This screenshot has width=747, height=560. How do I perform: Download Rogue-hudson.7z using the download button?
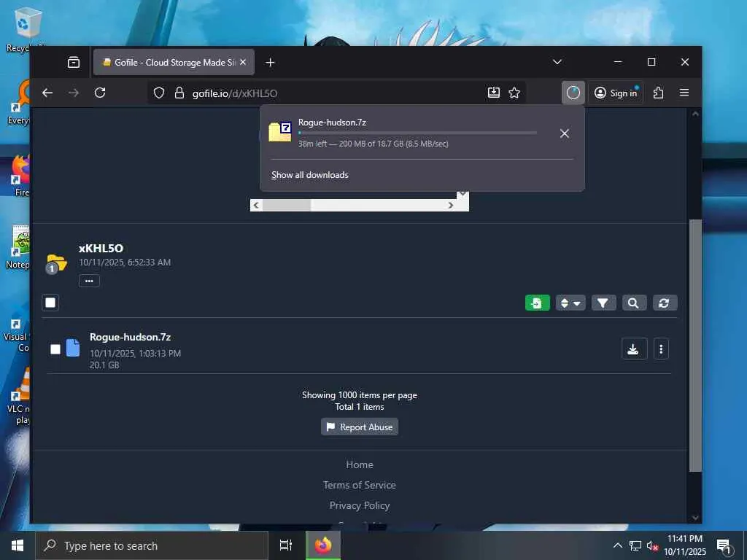(634, 349)
